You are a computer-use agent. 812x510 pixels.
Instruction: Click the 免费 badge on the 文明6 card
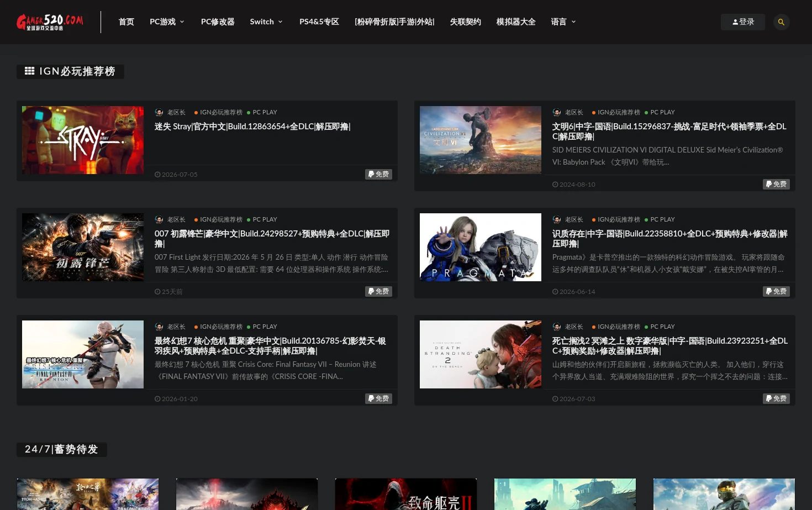tap(776, 184)
